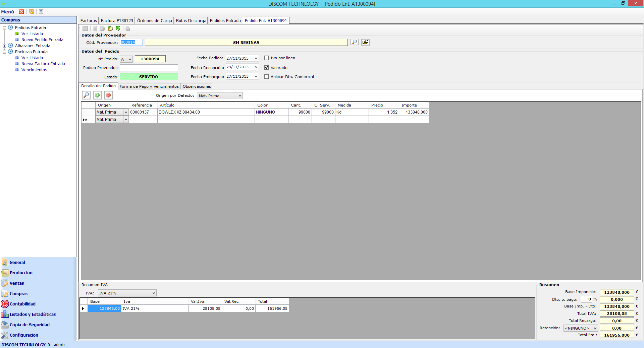The image size is (644, 348).
Task: Click the Pedido Proveedor input field
Action: [x=149, y=68]
